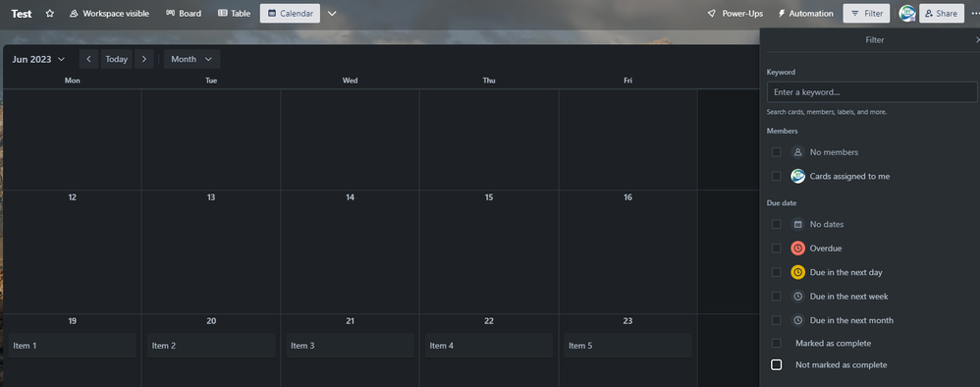The width and height of the screenshot is (980, 387).
Task: Go to previous month arrow
Action: tap(88, 59)
